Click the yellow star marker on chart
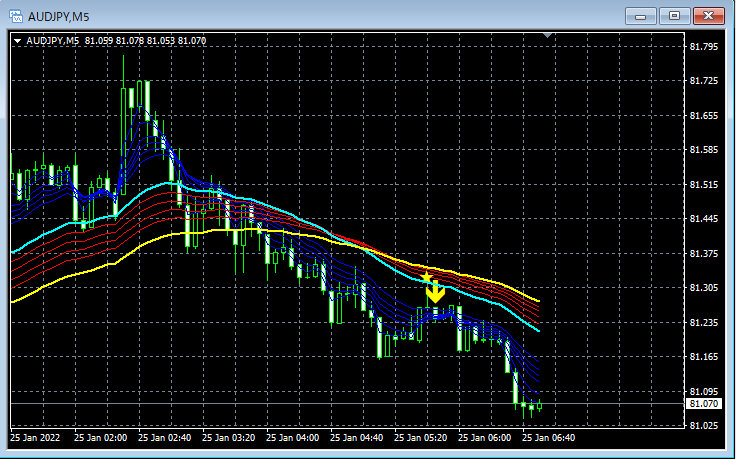Screen dimensions: 737x459 tap(426, 277)
